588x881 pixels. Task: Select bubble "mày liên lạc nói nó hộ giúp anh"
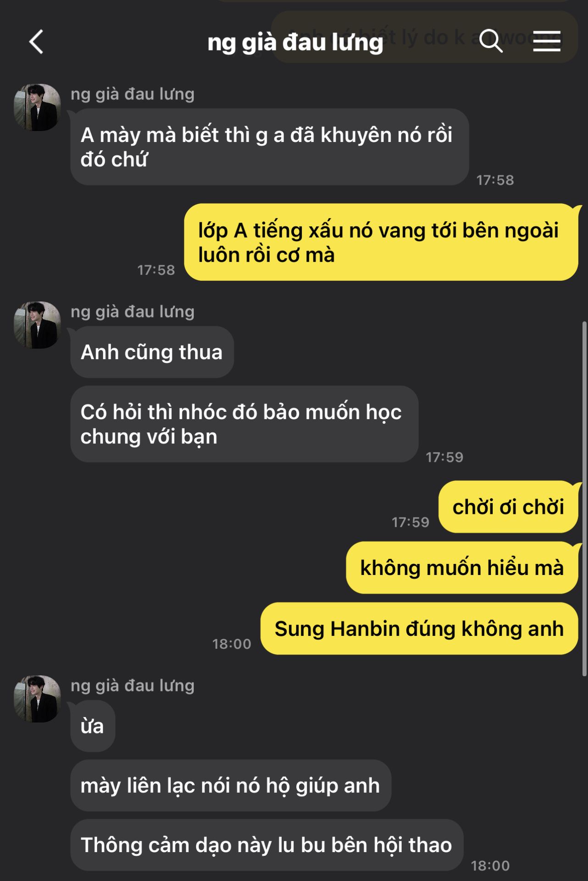pyautogui.click(x=231, y=786)
